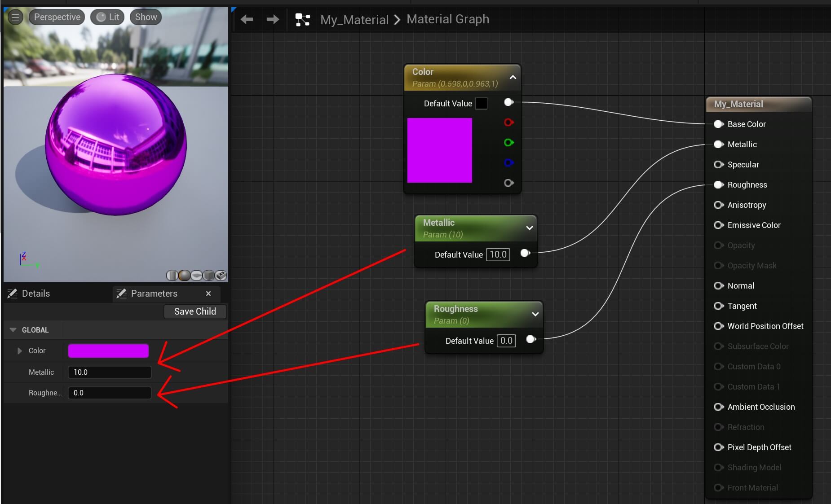Click the Save Child button
Image resolution: width=831 pixels, height=504 pixels.
(x=195, y=311)
